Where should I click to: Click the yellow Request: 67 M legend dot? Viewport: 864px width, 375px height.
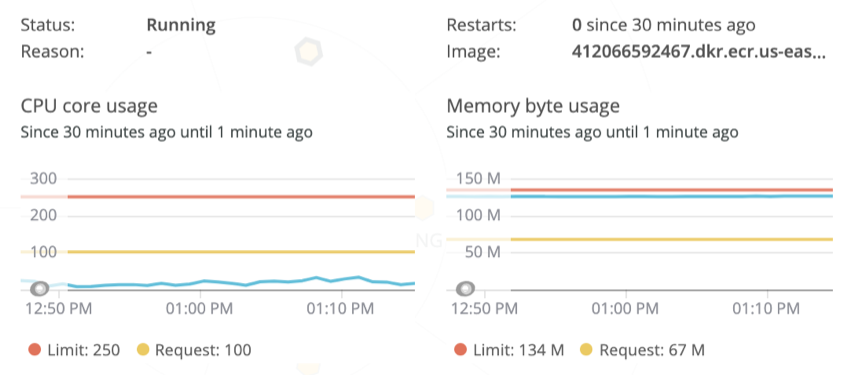tap(587, 350)
